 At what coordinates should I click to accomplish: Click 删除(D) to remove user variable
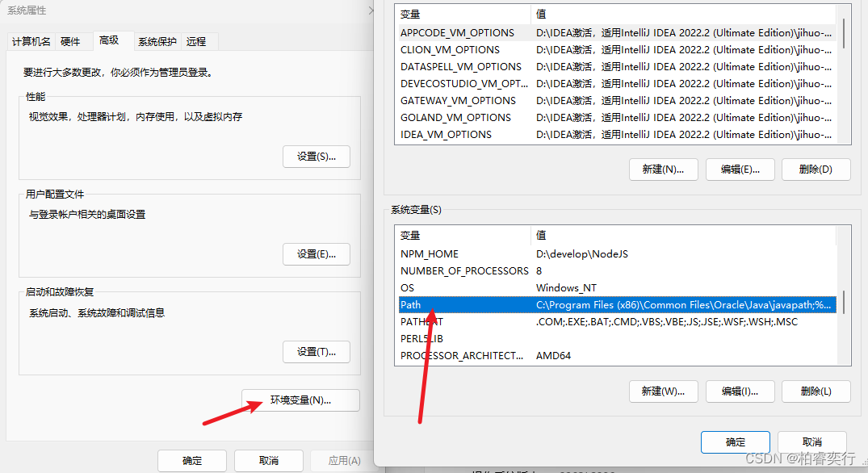816,170
